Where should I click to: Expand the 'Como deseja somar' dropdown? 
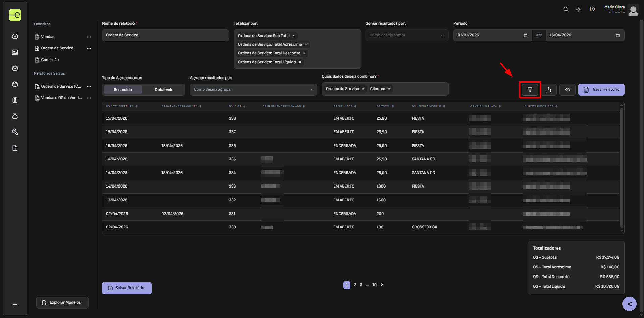tap(407, 35)
